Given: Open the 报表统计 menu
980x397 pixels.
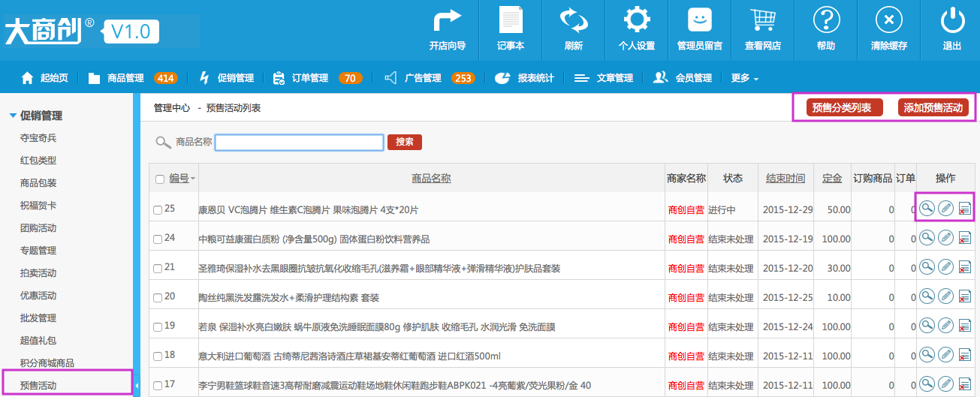Looking at the screenshot, I should [x=525, y=78].
